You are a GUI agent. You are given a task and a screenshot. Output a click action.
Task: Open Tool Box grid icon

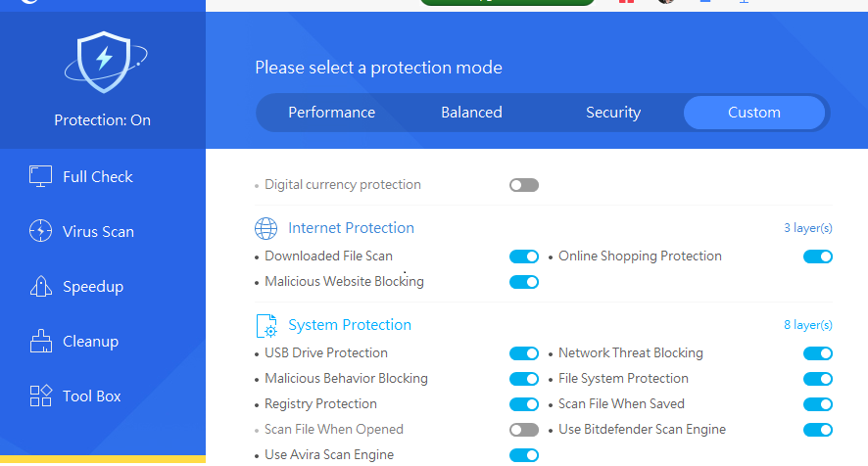pyautogui.click(x=41, y=396)
